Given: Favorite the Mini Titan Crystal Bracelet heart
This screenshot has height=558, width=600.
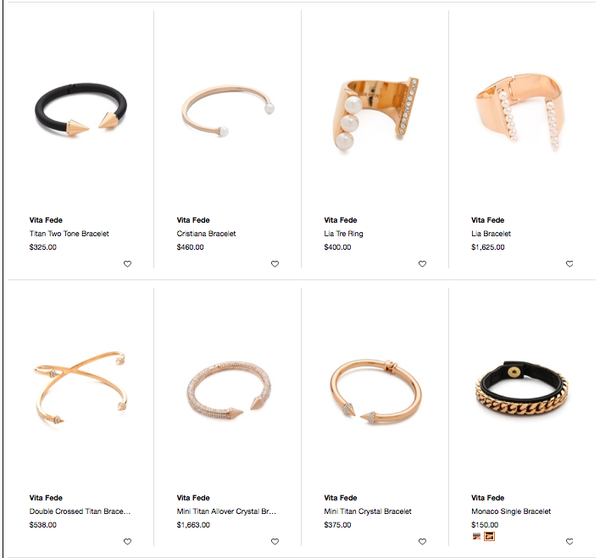Looking at the screenshot, I should [422, 542].
